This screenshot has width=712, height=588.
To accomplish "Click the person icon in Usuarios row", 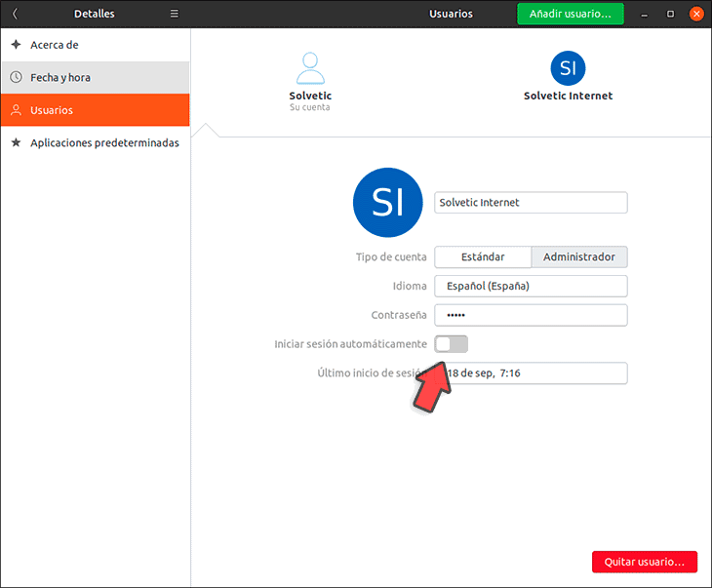I will click(16, 110).
